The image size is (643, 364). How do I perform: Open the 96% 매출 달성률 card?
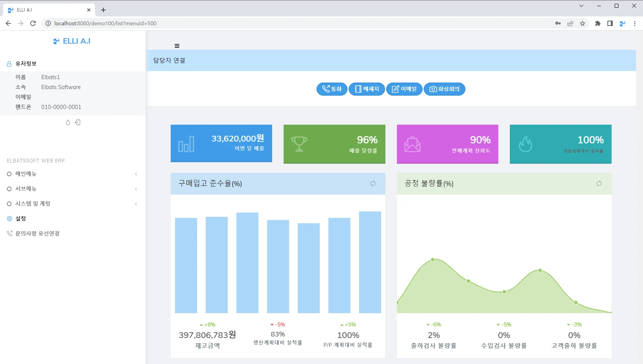pos(334,144)
